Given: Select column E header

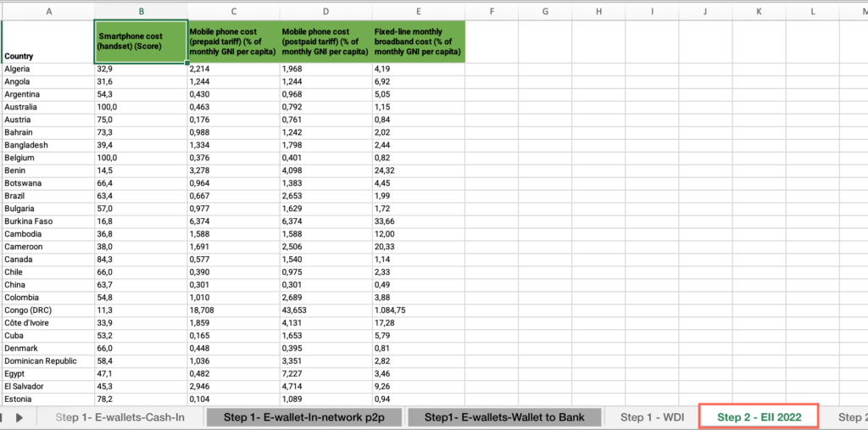Looking at the screenshot, I should [x=419, y=11].
